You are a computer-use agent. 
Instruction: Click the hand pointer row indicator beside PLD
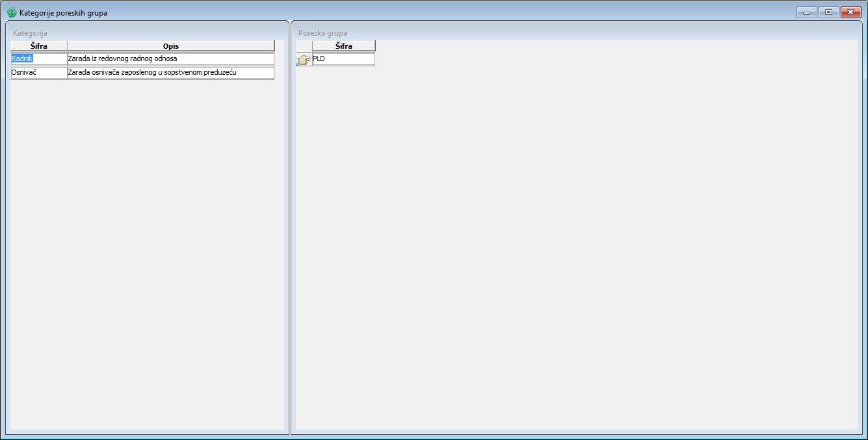pos(304,60)
